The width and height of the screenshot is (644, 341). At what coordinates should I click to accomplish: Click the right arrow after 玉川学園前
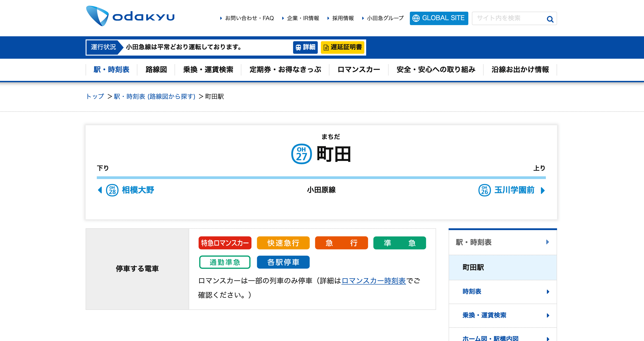(x=542, y=190)
